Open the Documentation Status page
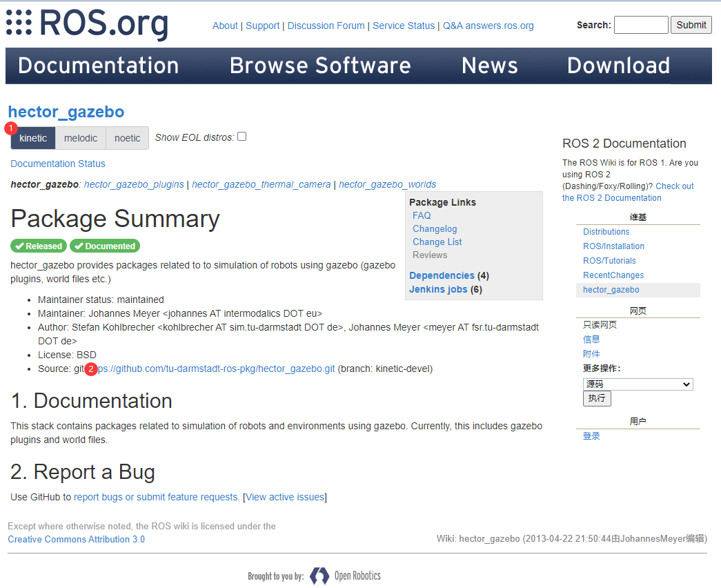This screenshot has height=588, width=721. [57, 164]
